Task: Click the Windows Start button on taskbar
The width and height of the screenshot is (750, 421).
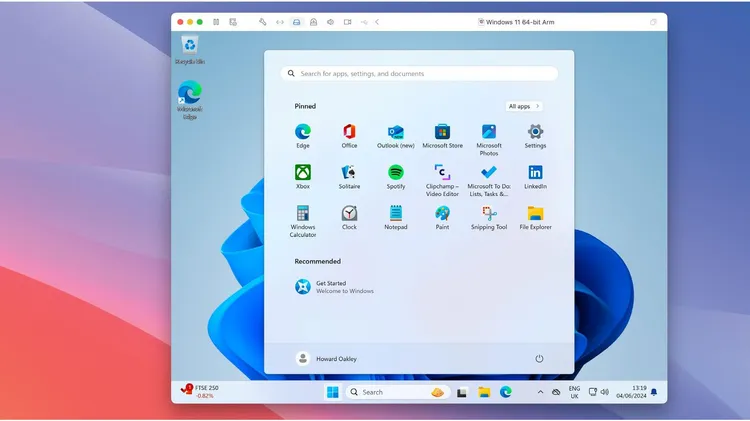Action: tap(332, 392)
